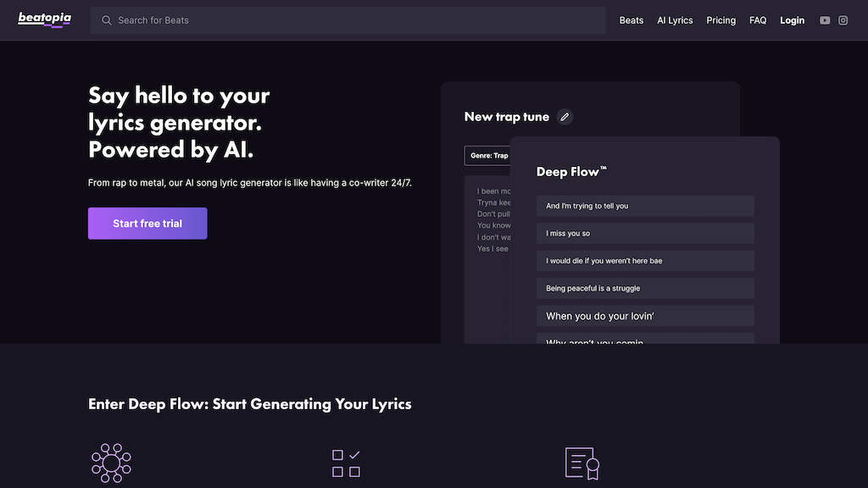
Task: Click the search magnifier icon
Action: click(x=107, y=20)
